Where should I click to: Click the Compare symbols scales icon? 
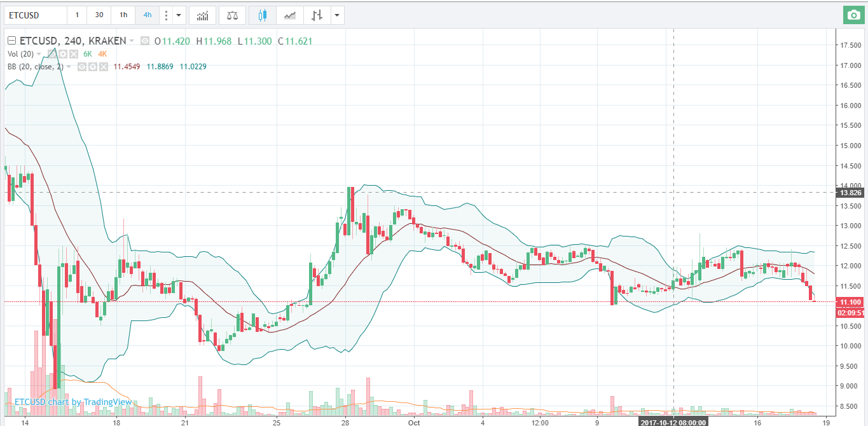(233, 15)
